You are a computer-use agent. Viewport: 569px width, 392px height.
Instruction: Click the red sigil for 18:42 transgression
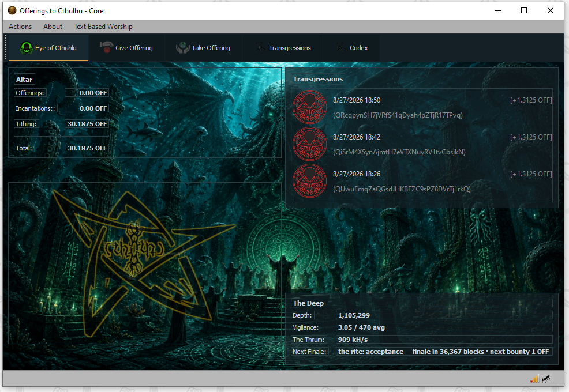tap(309, 144)
